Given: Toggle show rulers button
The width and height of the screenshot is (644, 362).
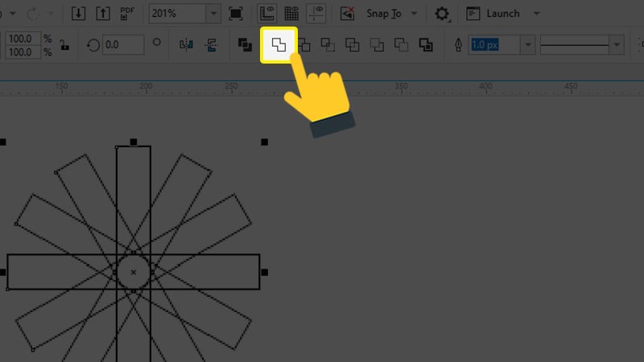Looking at the screenshot, I should [x=266, y=14].
